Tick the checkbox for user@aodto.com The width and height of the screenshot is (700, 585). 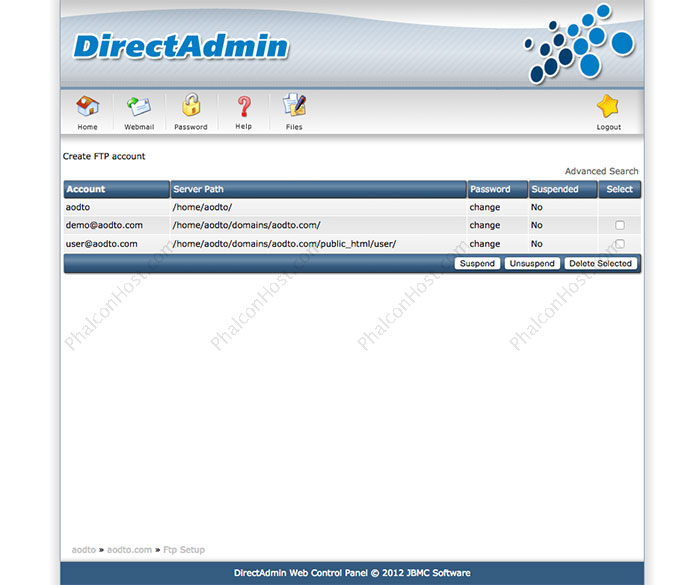pos(620,244)
